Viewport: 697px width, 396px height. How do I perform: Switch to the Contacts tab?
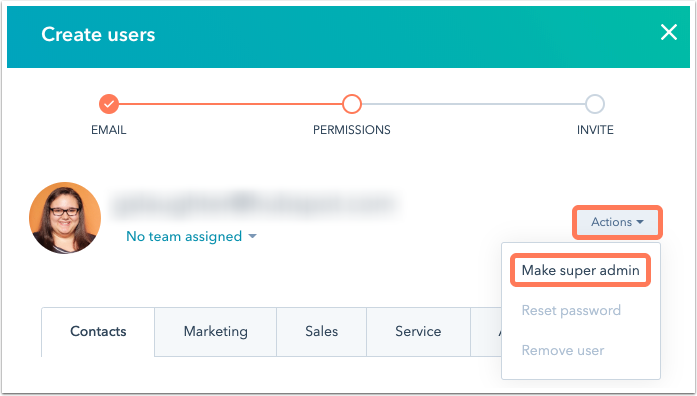pyautogui.click(x=98, y=332)
